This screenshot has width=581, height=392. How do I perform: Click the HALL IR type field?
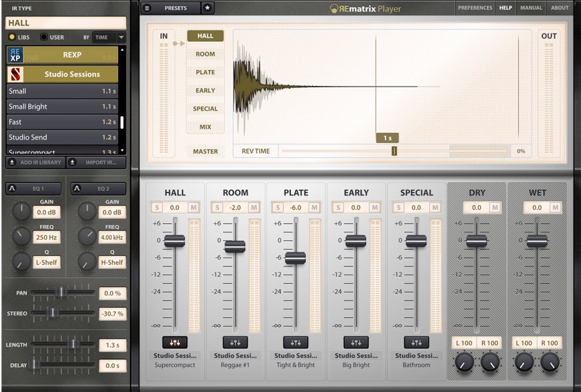(65, 23)
